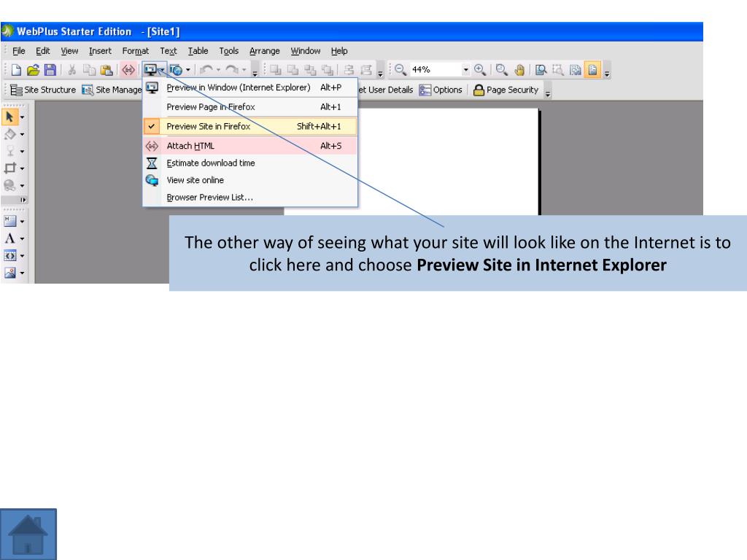Open the Undo history dropdown arrow
Viewport: 747px width, 560px height.
tap(218, 70)
